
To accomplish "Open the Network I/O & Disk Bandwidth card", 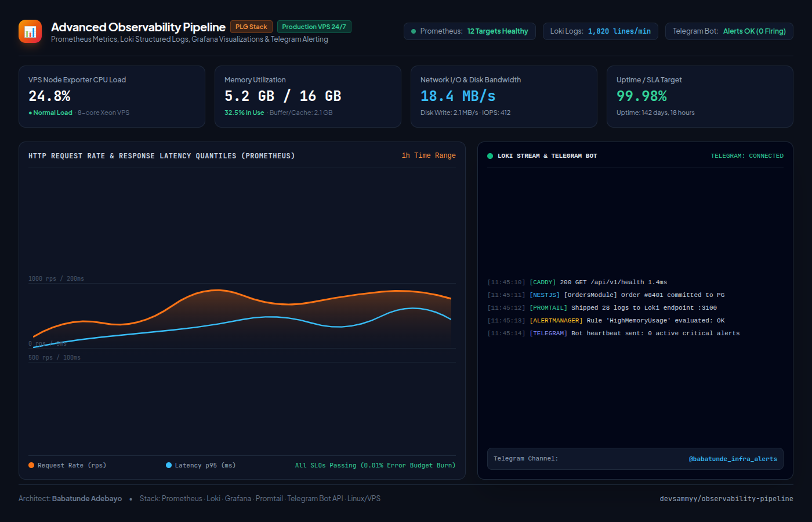I will [504, 96].
